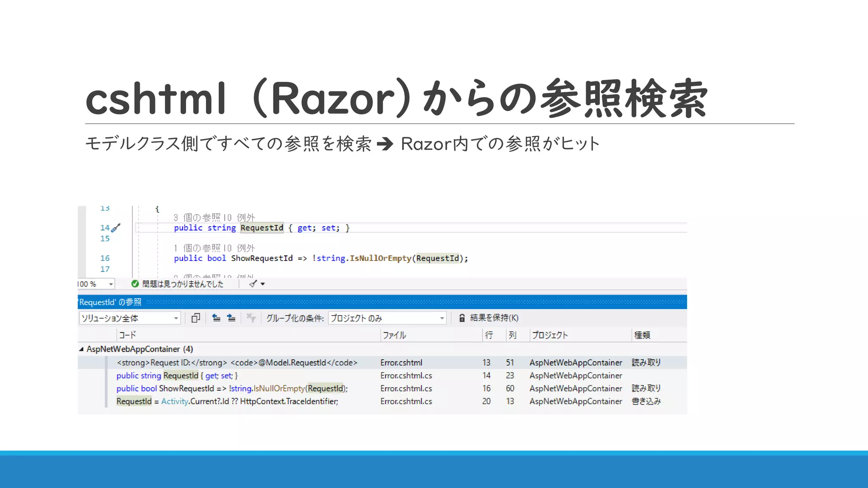Toggle the 結果を保持(K) lock button

[x=489, y=318]
